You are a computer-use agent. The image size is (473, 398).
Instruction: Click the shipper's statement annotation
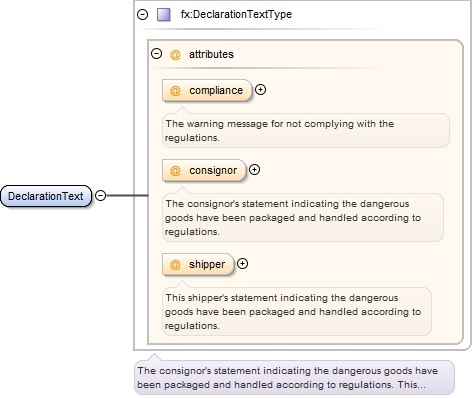tap(297, 311)
